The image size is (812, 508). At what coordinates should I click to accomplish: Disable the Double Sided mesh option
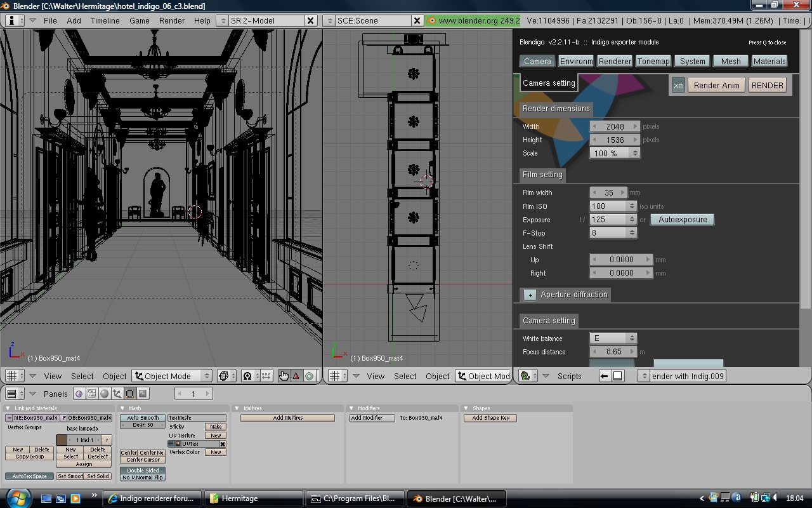tap(143, 471)
